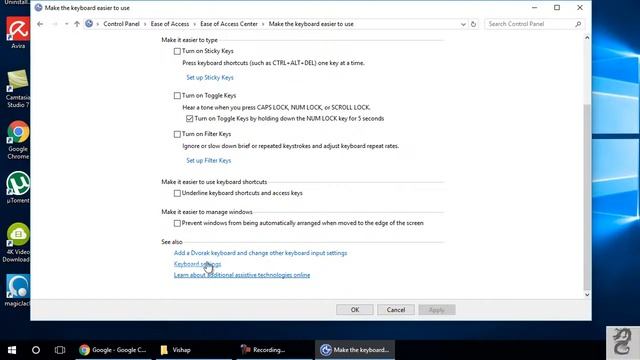Click the Cancel button
The width and height of the screenshot is (640, 360).
[396, 310]
